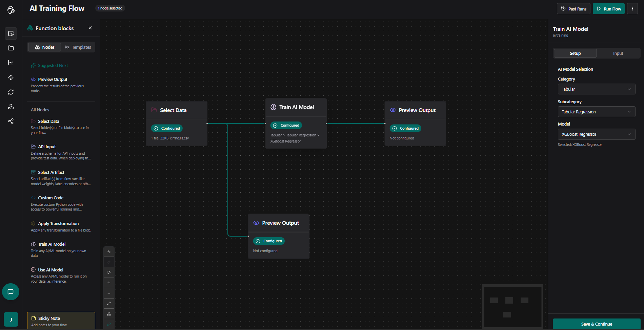The width and height of the screenshot is (644, 330).
Task: Click the fit view expand icon
Action: coord(109,304)
